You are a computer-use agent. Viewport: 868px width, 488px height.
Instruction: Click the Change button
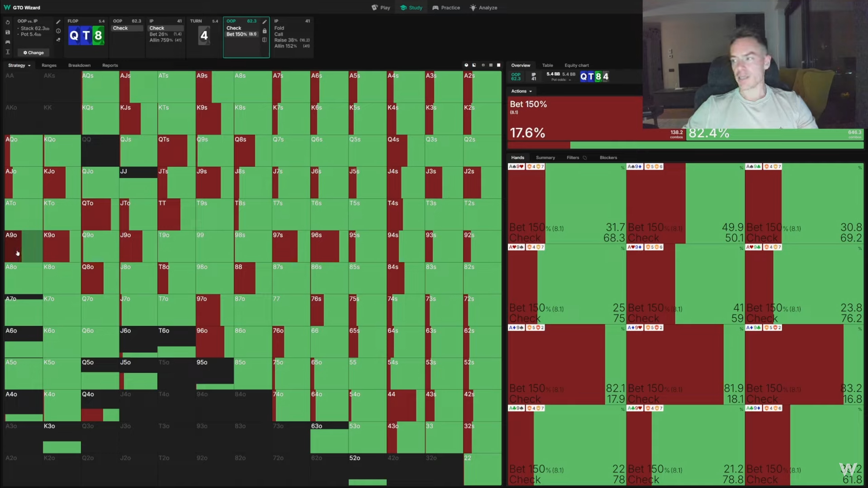pos(34,53)
